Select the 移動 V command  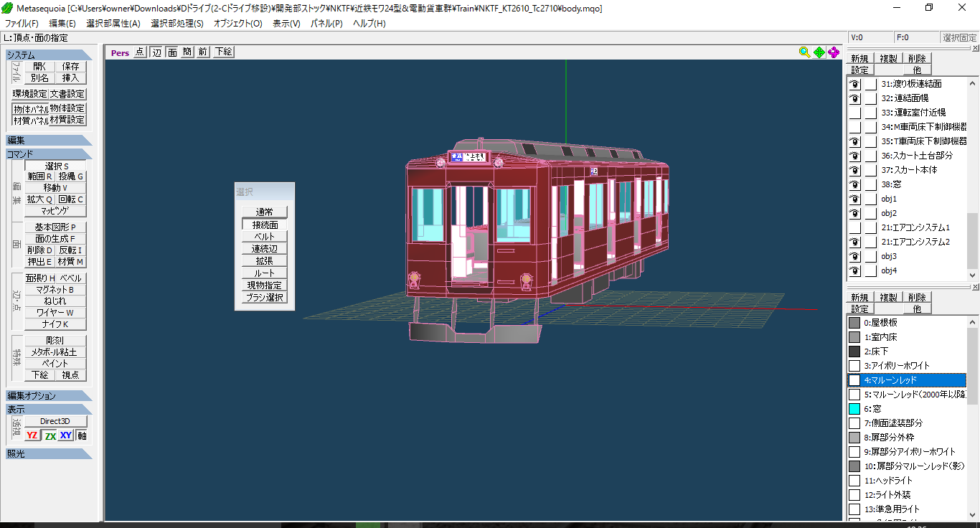coord(55,188)
